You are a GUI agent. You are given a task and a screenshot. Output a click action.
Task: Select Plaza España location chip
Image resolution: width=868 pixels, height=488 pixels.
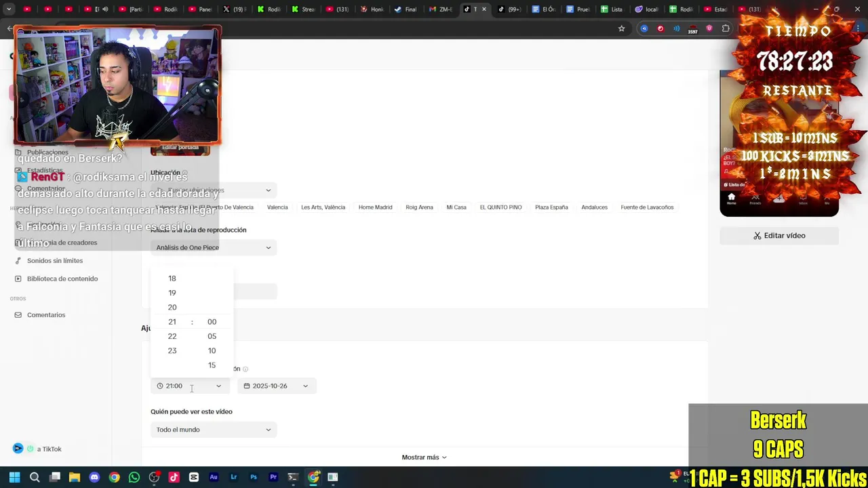coord(551,207)
